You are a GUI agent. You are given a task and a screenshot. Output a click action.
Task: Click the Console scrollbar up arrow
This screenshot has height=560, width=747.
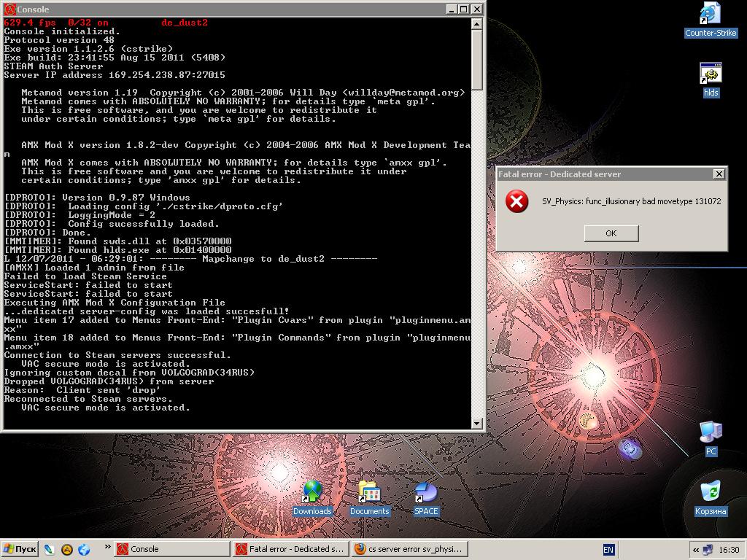[477, 23]
